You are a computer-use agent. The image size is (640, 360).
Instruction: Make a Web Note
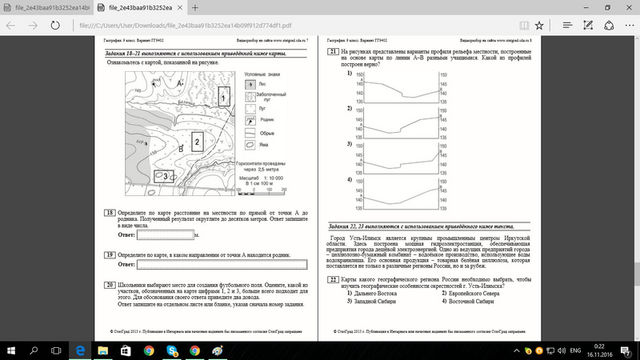588,25
